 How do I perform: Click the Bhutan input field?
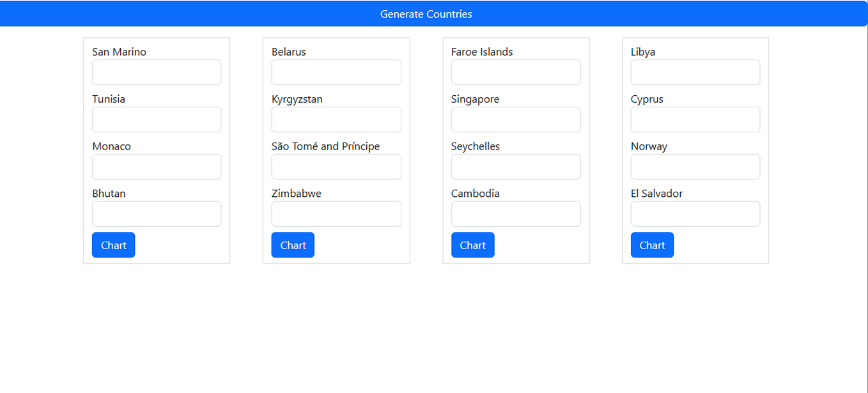click(x=156, y=213)
